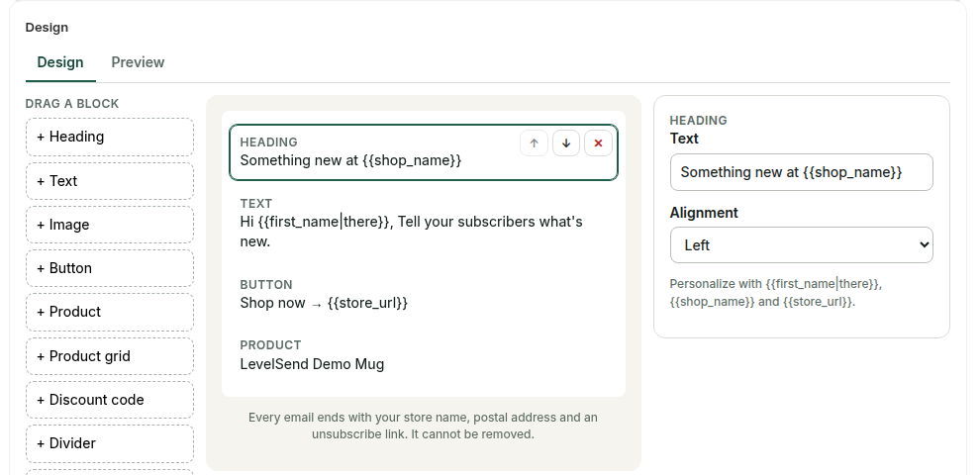Select the Design tab
Screen dimensions: 980x475
(x=60, y=62)
